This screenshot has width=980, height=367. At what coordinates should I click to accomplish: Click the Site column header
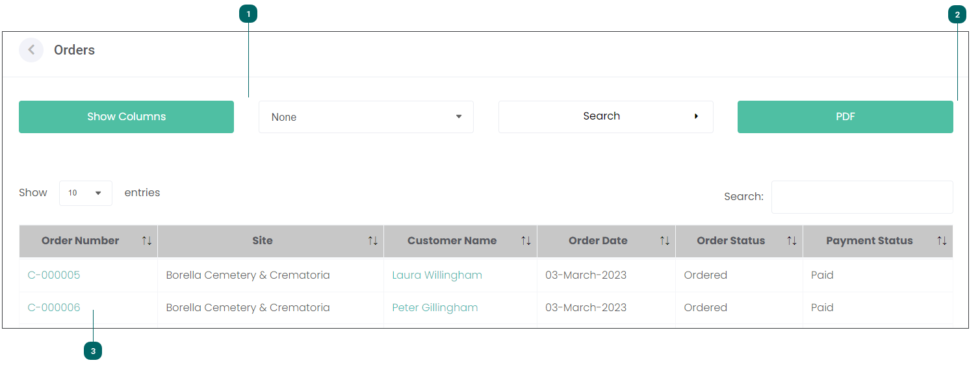click(270, 241)
